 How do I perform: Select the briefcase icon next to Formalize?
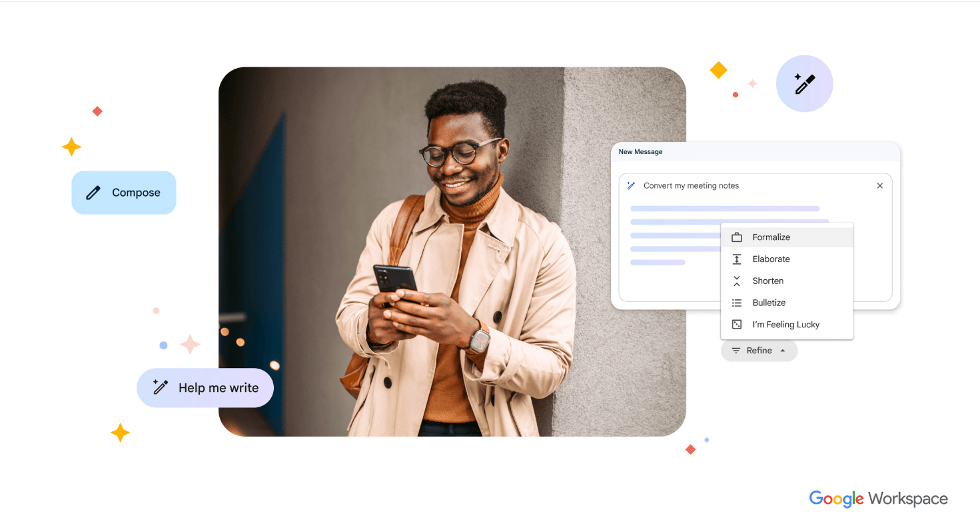click(x=737, y=237)
